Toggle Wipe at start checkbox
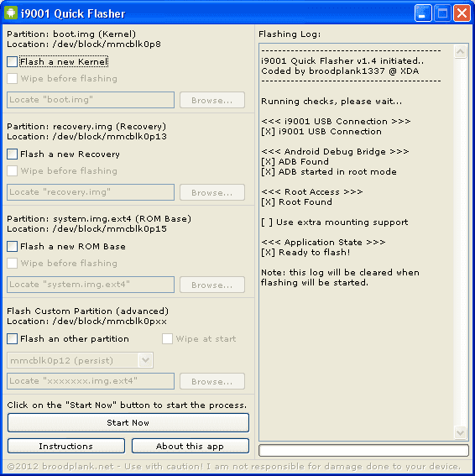 click(x=167, y=339)
